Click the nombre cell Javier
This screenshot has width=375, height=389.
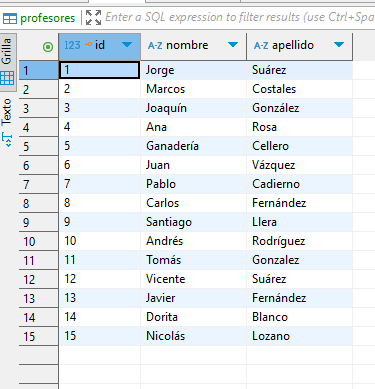point(193,298)
